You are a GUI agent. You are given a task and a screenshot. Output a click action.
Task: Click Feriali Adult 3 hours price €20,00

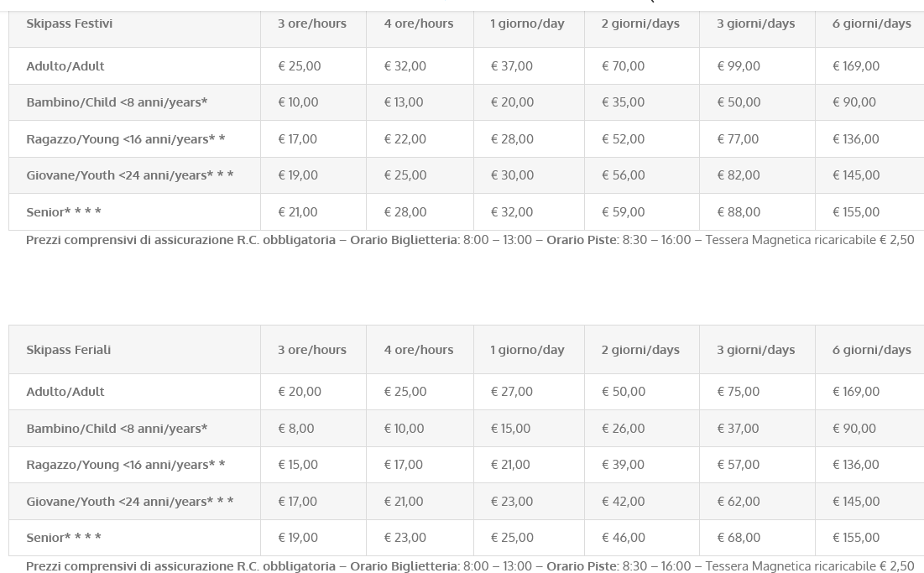300,392
